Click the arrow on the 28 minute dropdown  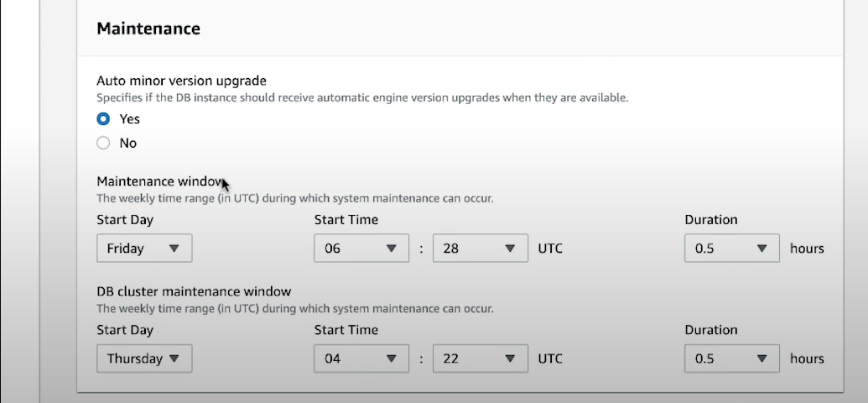click(510, 249)
